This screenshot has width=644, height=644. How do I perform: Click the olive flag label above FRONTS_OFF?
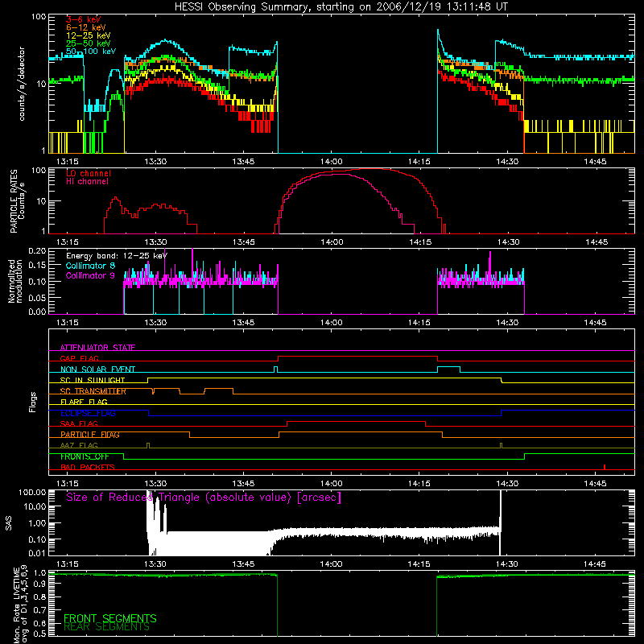[x=79, y=445]
